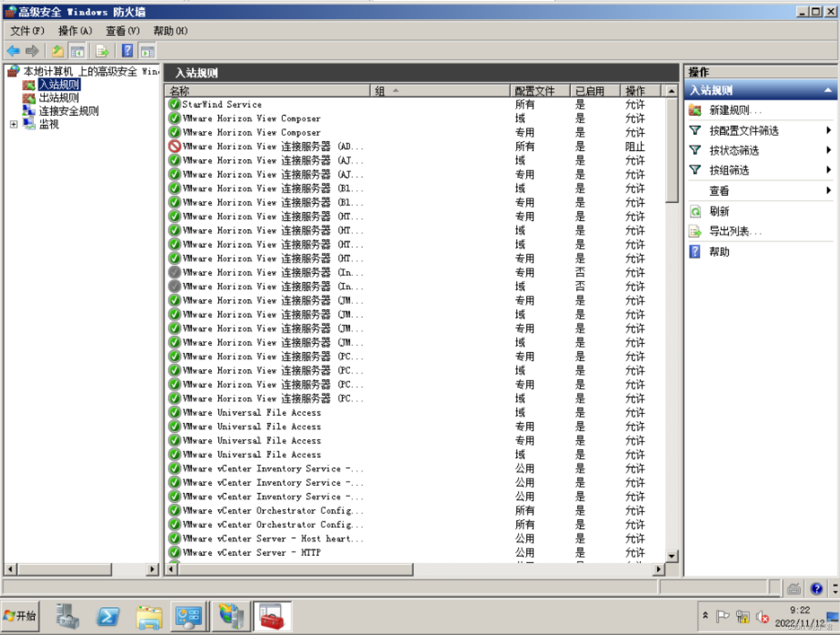Expand 按组筛选 submenu arrow

click(x=829, y=170)
